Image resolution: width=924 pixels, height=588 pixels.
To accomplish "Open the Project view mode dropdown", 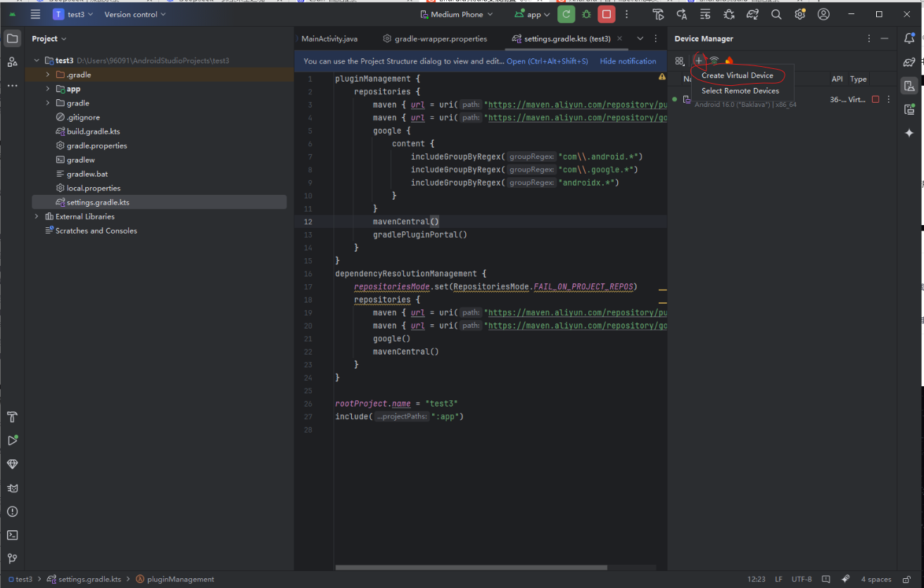I will point(49,39).
